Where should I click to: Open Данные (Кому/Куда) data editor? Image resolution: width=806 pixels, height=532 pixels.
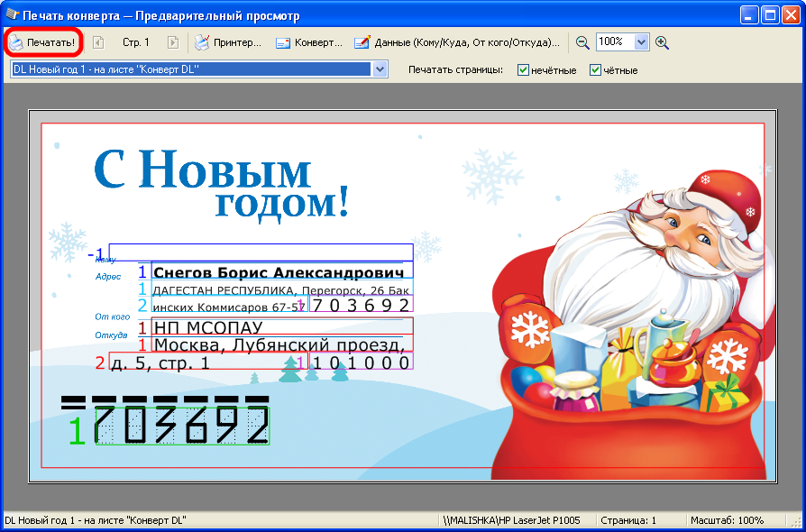click(457, 42)
